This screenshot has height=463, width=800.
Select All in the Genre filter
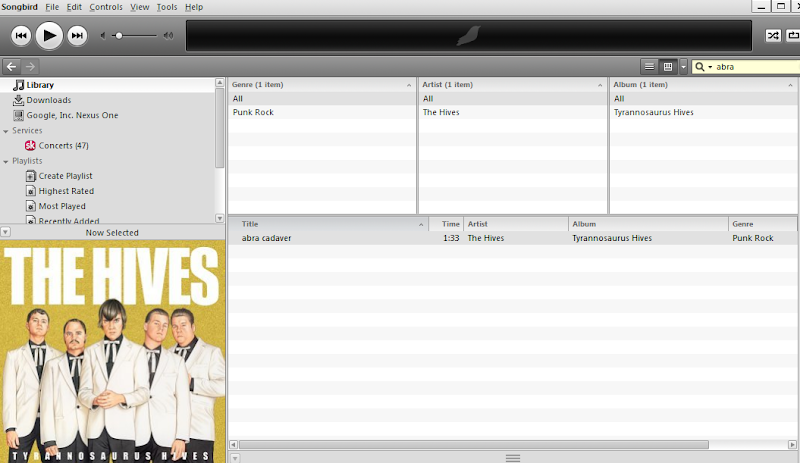click(321, 99)
